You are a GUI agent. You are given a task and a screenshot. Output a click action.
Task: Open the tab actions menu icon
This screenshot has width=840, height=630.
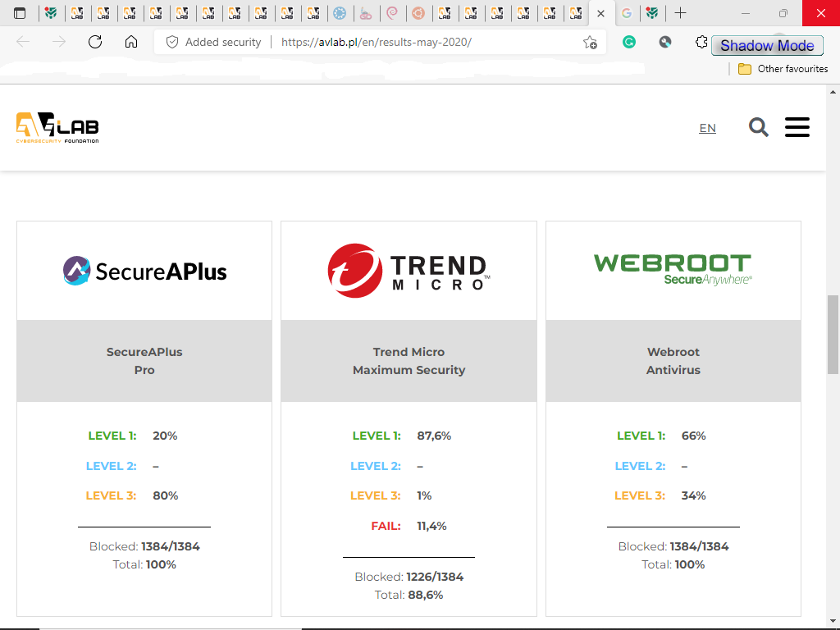[x=20, y=13]
